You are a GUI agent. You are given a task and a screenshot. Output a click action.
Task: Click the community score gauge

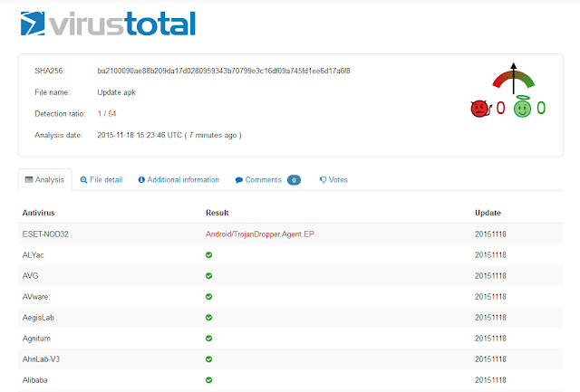coord(513,78)
